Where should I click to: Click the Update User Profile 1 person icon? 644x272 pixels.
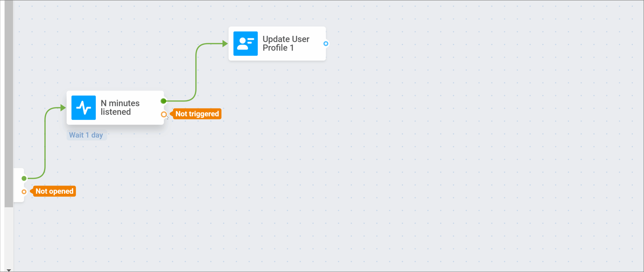(x=245, y=44)
